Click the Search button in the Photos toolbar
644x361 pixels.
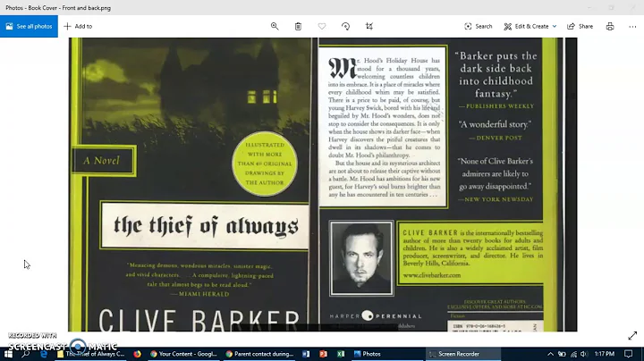(x=478, y=26)
